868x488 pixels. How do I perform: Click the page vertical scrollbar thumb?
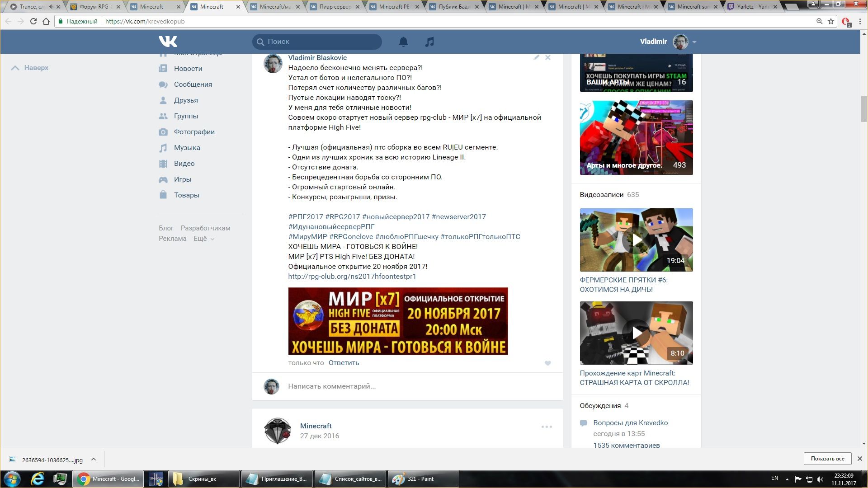pyautogui.click(x=864, y=109)
